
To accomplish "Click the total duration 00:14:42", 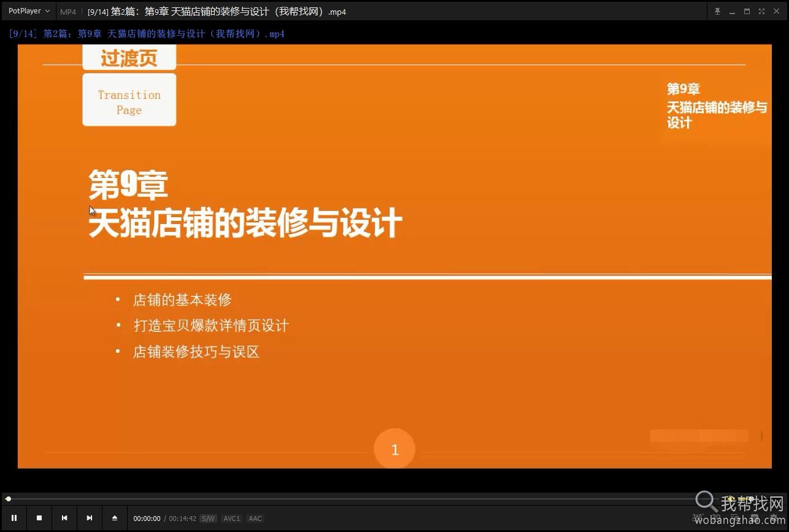I will pos(183,519).
